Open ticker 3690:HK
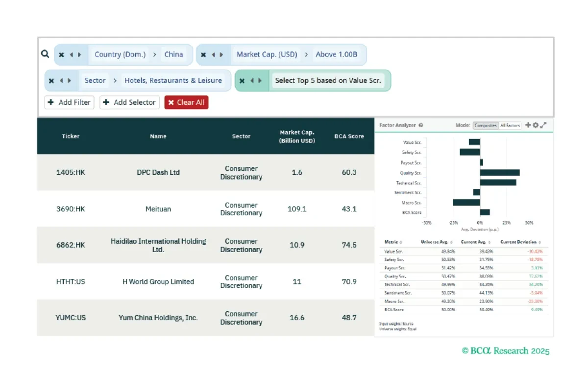The image size is (588, 369). (71, 209)
